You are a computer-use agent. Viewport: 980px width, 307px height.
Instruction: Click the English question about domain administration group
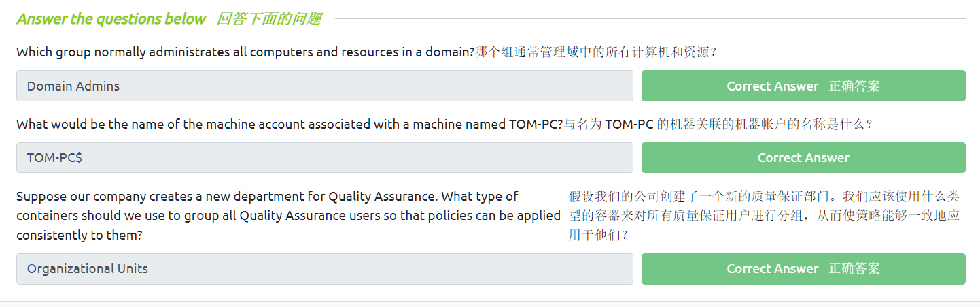point(245,52)
